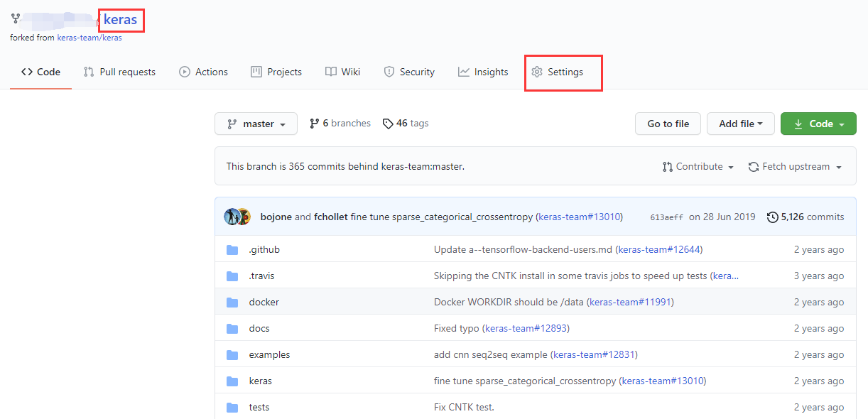868x419 pixels.
Task: Open the Insights tab
Action: pyautogui.click(x=483, y=72)
